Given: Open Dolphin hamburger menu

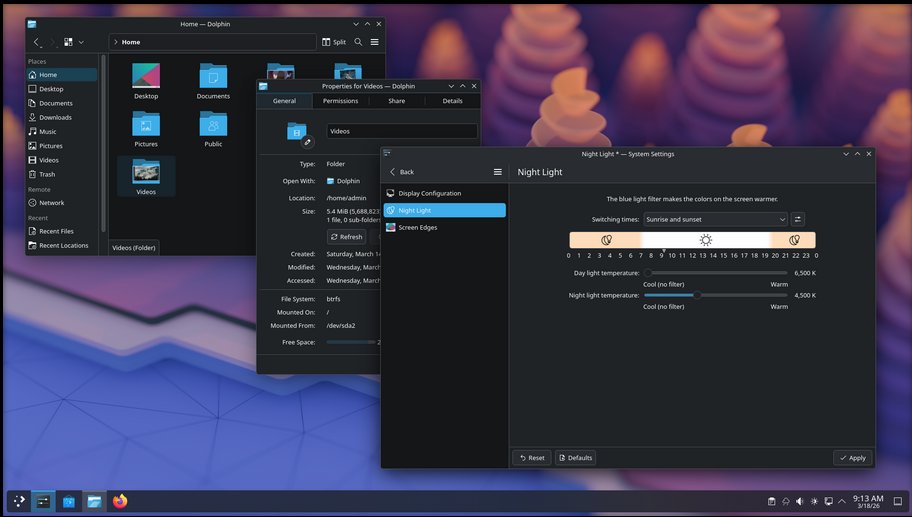Looking at the screenshot, I should 375,42.
